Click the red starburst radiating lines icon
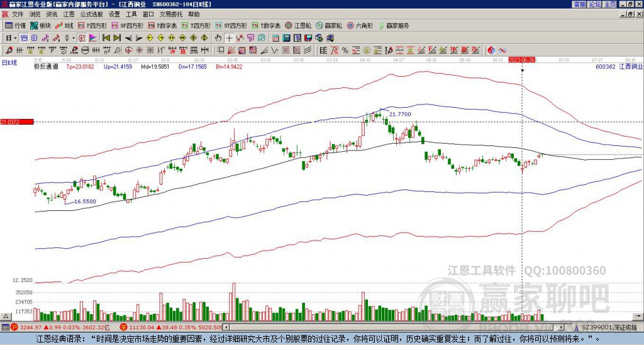 (x=139, y=50)
